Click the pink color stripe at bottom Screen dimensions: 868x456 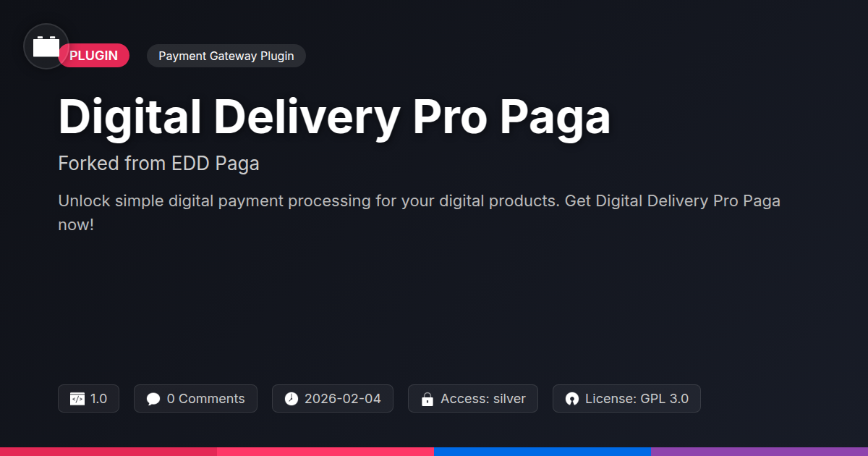pyautogui.click(x=325, y=452)
